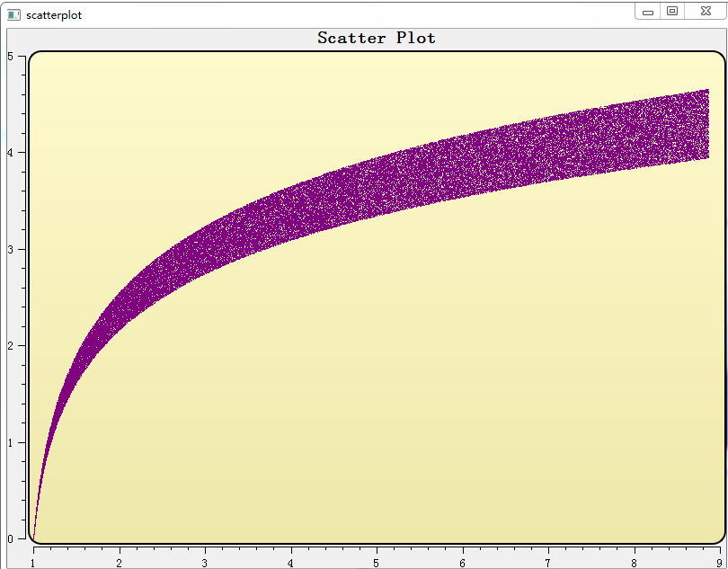Click the x-axis tick label 8
The image size is (728, 569).
pyautogui.click(x=634, y=563)
